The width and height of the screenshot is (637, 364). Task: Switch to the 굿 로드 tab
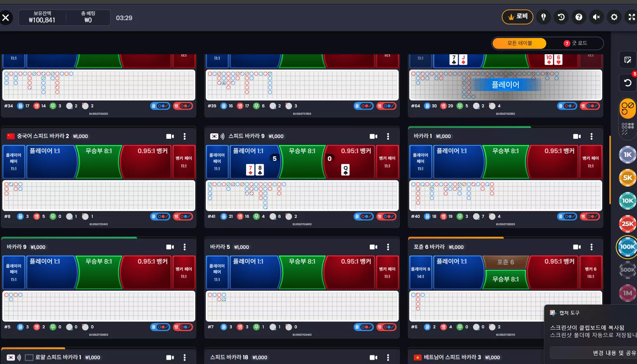[x=575, y=43]
